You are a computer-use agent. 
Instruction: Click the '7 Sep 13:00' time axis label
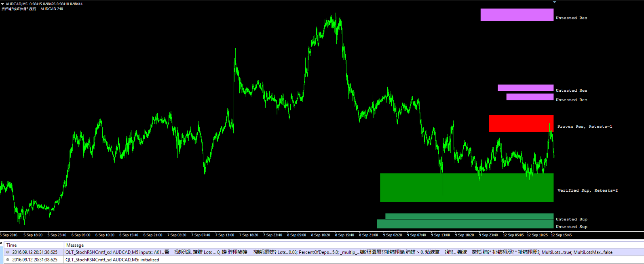(225, 235)
